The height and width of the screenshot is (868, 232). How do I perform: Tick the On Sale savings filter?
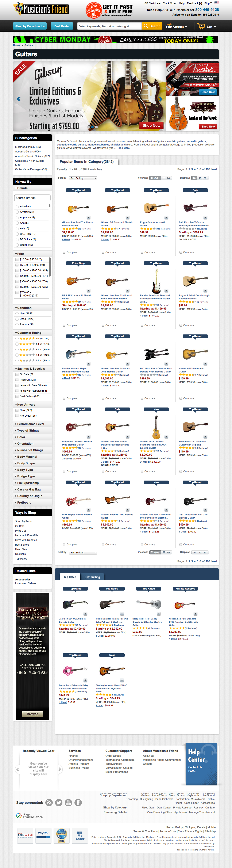point(17,374)
